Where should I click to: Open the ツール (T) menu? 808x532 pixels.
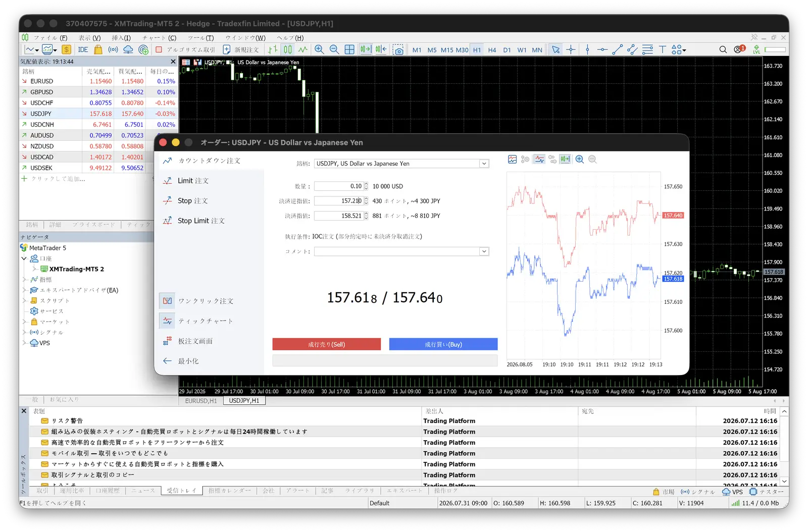click(x=200, y=38)
